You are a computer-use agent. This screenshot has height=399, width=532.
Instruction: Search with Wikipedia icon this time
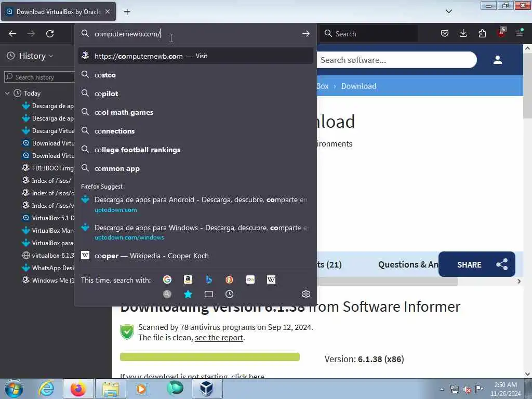[x=271, y=280]
